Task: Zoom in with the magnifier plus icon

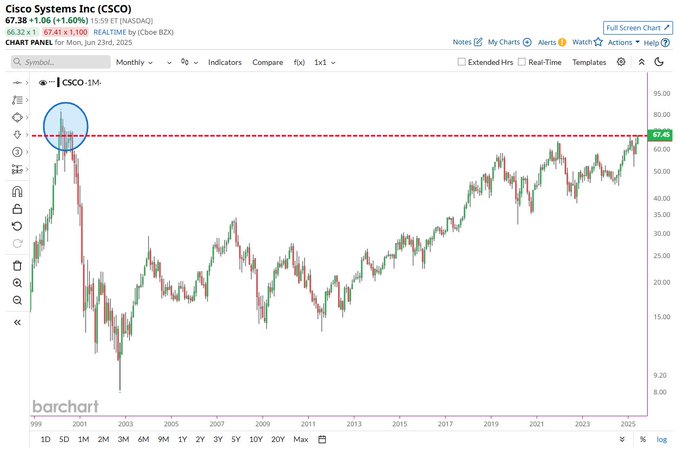Action: tap(17, 283)
